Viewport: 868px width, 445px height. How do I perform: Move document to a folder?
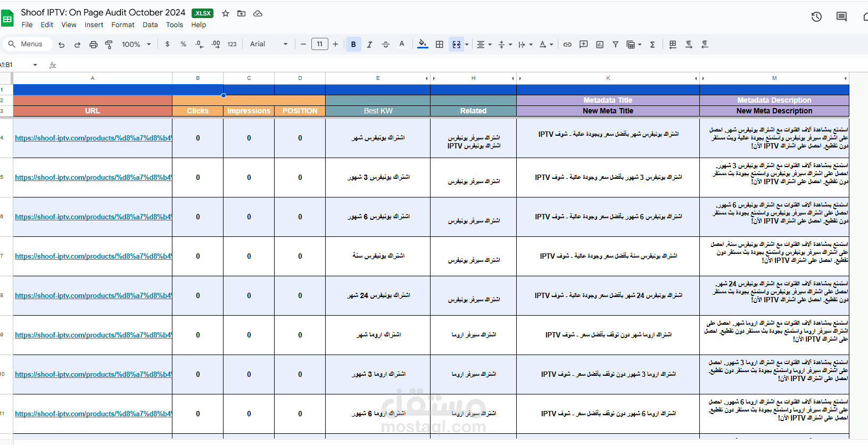[x=242, y=13]
